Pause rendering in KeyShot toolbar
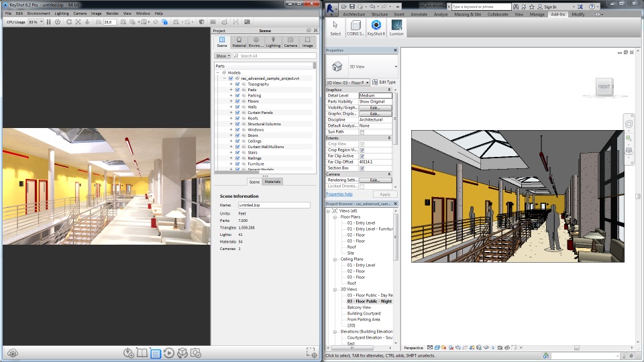 48,22
